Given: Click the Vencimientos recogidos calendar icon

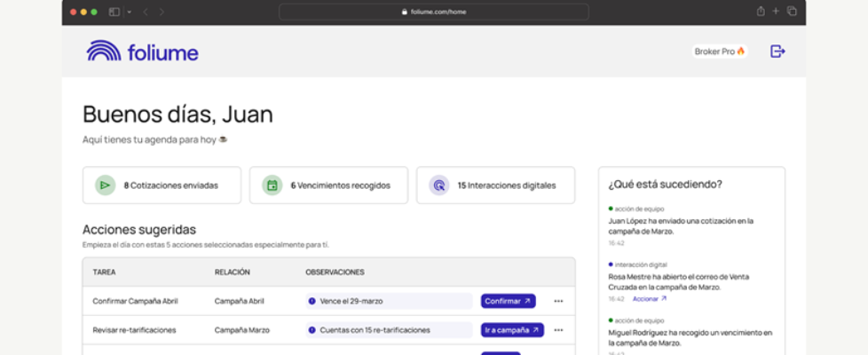Looking at the screenshot, I should pyautogui.click(x=272, y=185).
